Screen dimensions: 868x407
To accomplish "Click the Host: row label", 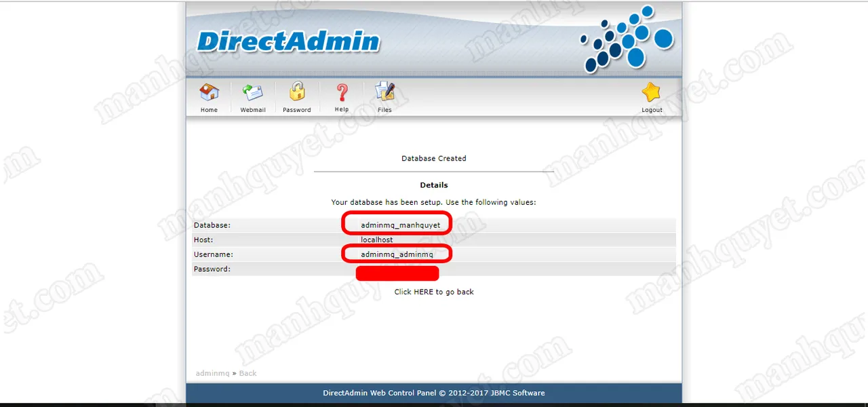I will (203, 239).
